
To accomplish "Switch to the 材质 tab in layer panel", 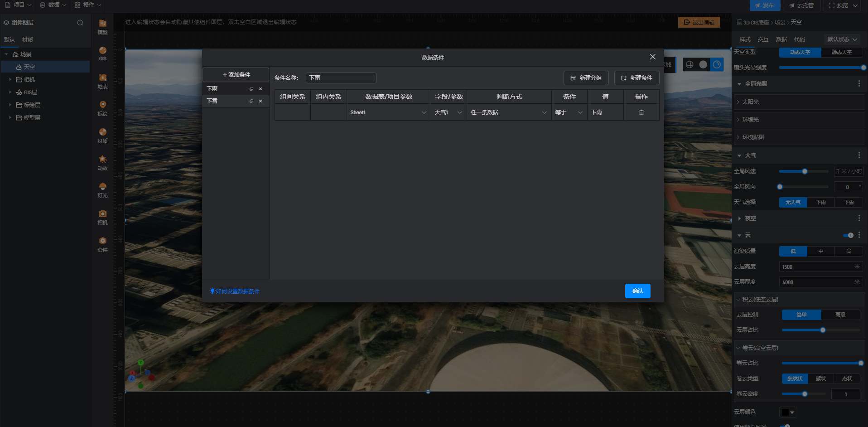I will point(28,40).
